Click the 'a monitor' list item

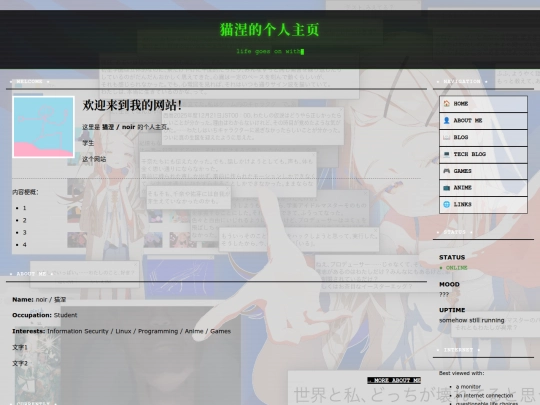(468, 387)
